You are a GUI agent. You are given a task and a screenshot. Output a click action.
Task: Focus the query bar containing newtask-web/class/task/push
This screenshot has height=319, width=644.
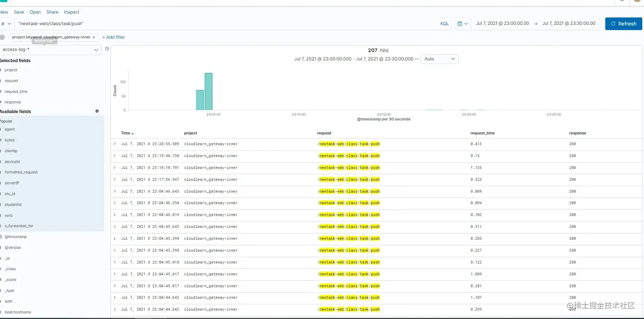pos(226,24)
